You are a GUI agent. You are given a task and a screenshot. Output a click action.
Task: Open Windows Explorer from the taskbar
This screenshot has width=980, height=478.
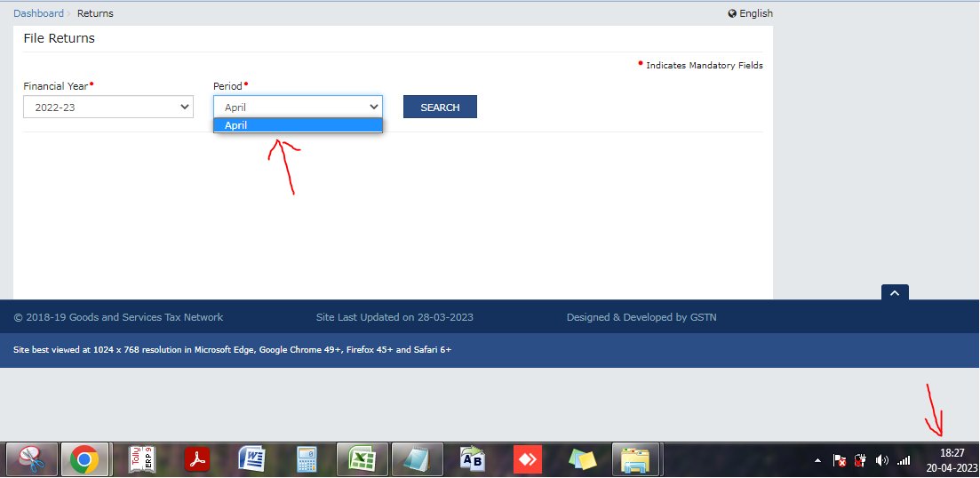tap(635, 460)
